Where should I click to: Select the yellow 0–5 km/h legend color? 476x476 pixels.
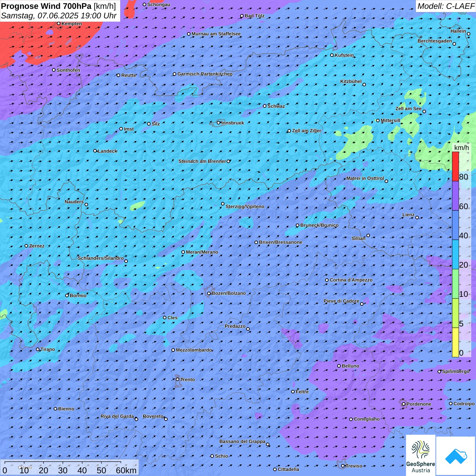tap(455, 342)
